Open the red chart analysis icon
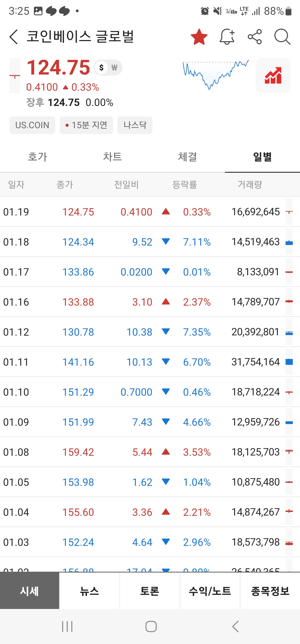 tap(273, 75)
